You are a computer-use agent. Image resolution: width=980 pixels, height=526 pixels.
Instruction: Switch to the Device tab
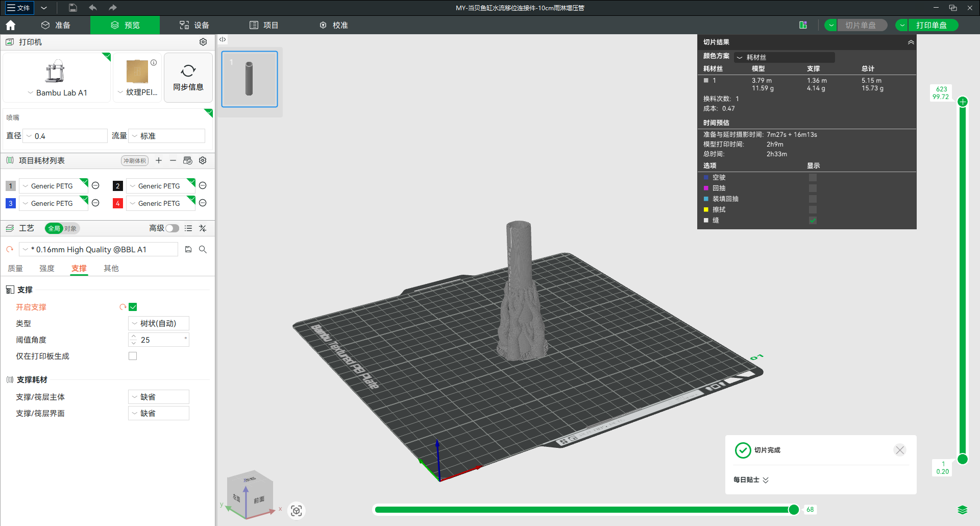click(194, 25)
